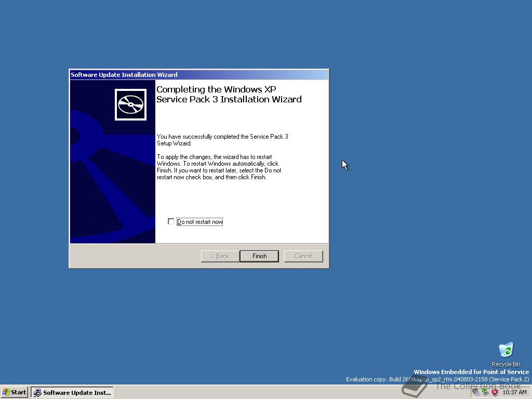Image resolution: width=532 pixels, height=399 pixels.
Task: Click the evaluation copy build watermark text
Action: tap(438, 379)
